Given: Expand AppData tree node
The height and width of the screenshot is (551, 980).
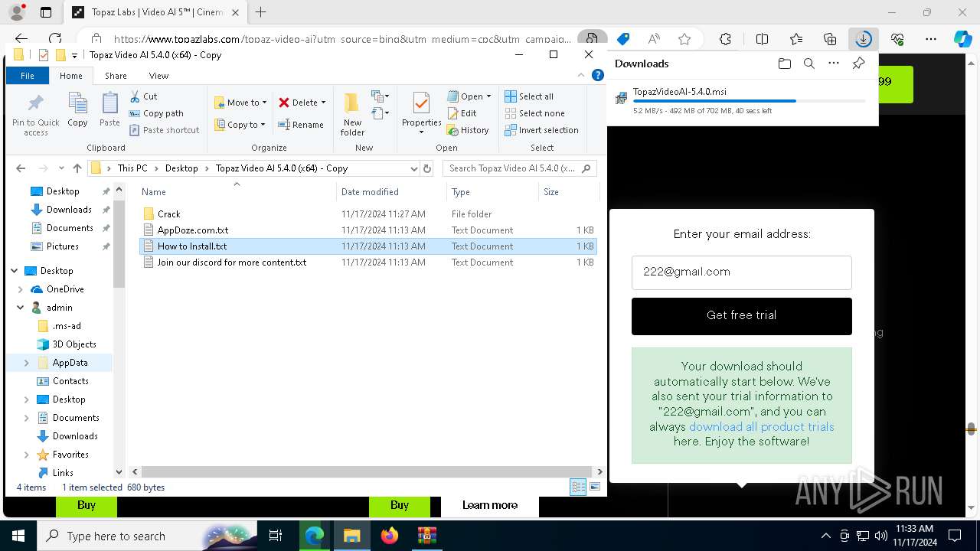Looking at the screenshot, I should click(x=27, y=363).
